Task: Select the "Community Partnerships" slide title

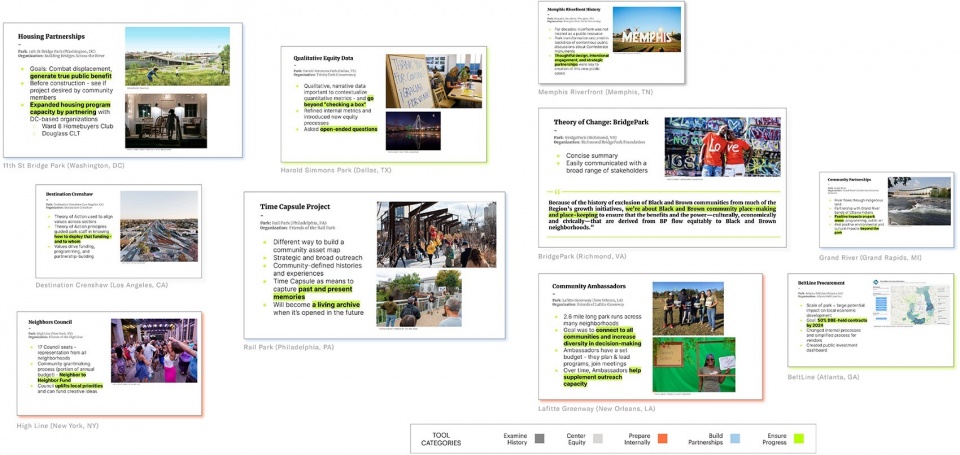Action: (x=851, y=180)
